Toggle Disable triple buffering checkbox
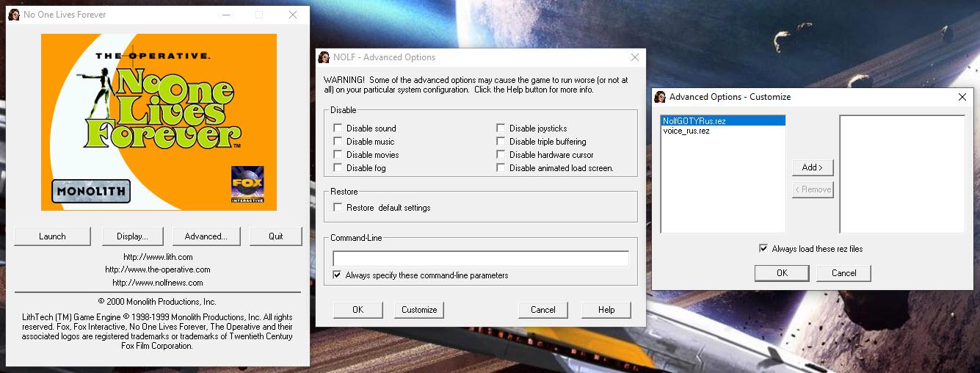Screen dimensions: 980x373 [501, 142]
